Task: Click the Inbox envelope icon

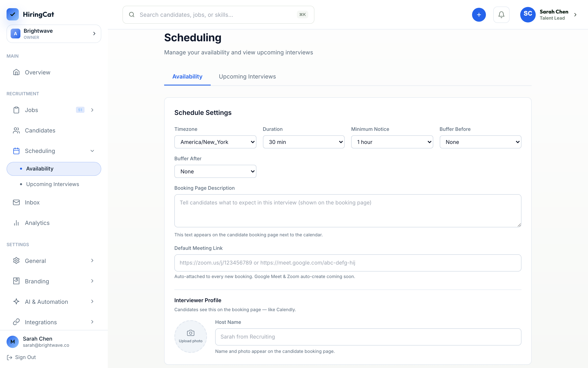Action: pyautogui.click(x=16, y=202)
